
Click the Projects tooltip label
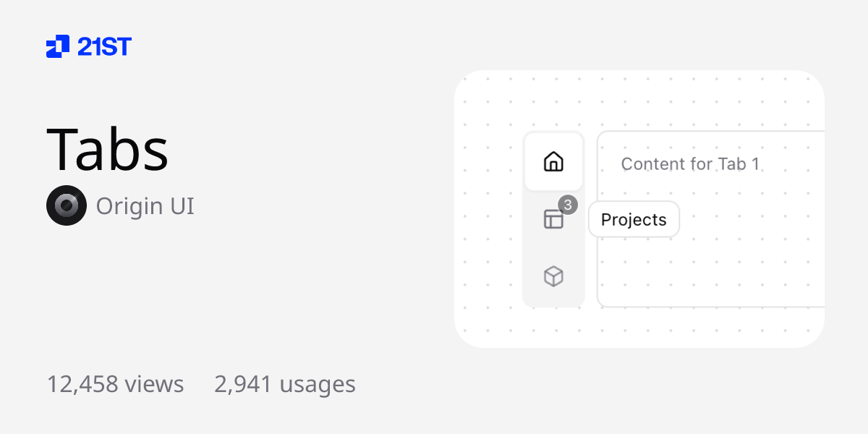coord(634,220)
